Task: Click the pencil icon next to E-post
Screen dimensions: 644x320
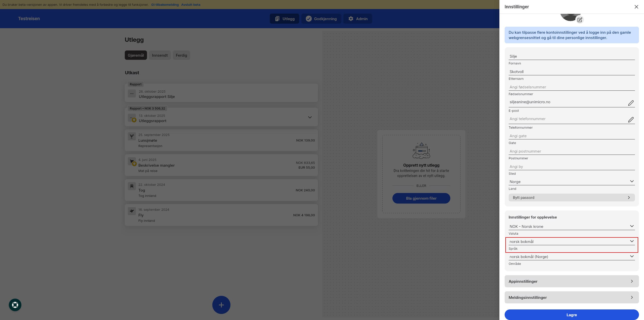Action: click(x=631, y=103)
